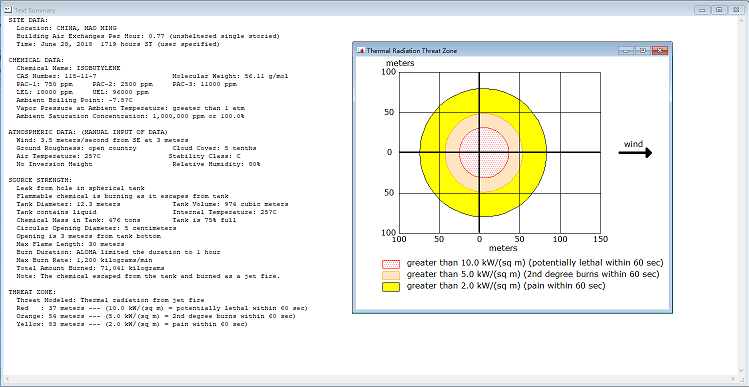The width and height of the screenshot is (749, 387).
Task: Click 'Max Flame Length: 30 meters' line
Action: point(70,244)
